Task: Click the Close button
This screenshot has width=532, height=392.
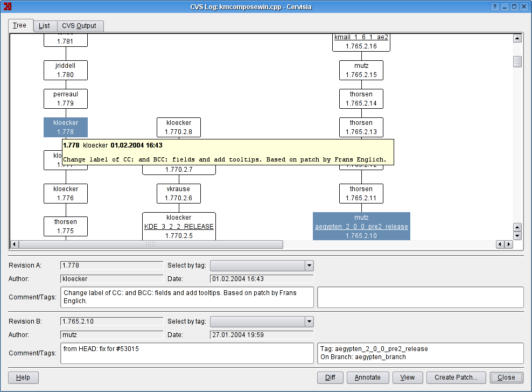Action: (506, 377)
